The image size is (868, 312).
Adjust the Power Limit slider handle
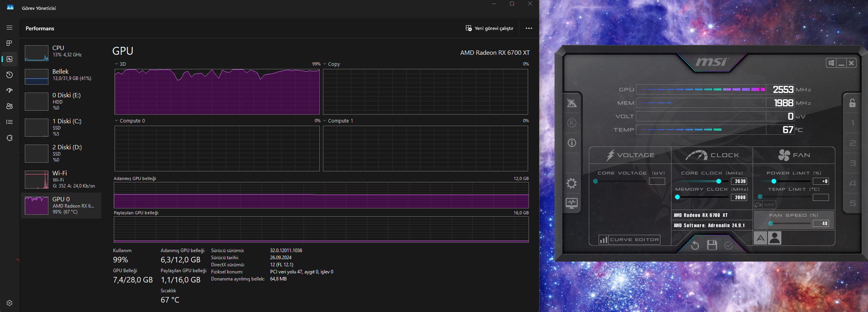click(774, 181)
